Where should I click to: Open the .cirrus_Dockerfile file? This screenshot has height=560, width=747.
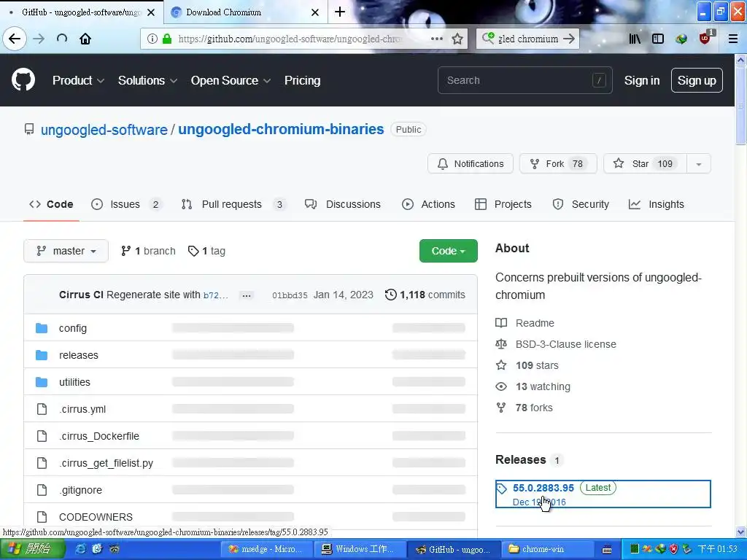99,436
